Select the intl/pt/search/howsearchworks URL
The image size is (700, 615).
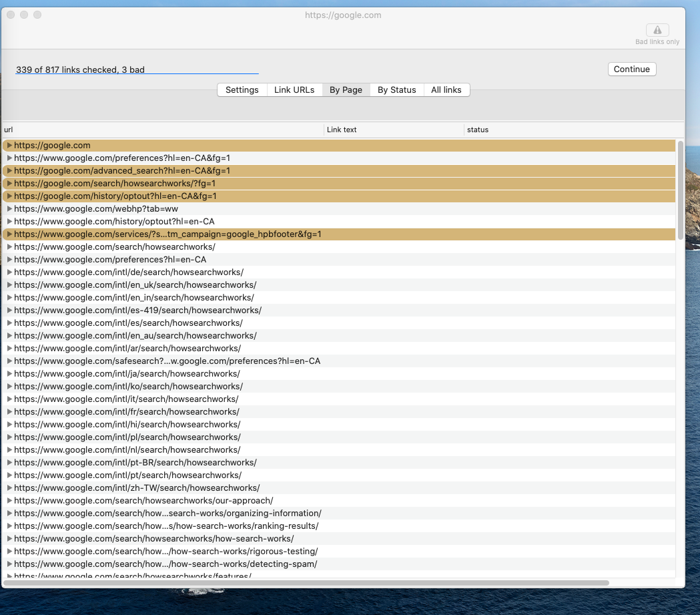click(x=127, y=475)
